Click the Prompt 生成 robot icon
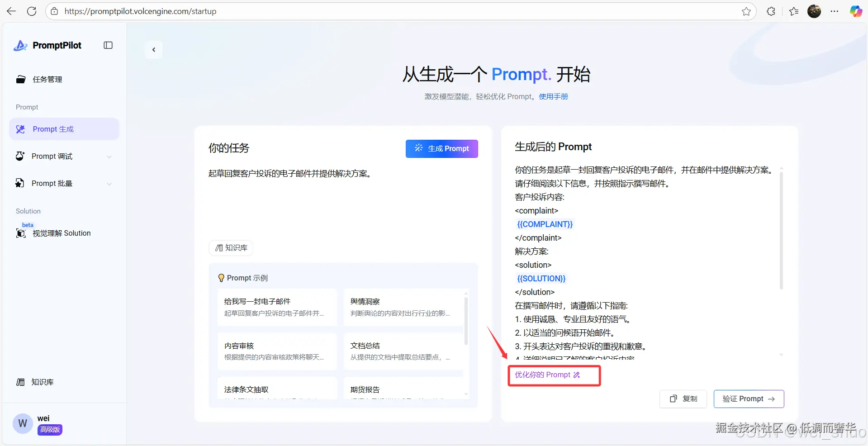 (20, 129)
